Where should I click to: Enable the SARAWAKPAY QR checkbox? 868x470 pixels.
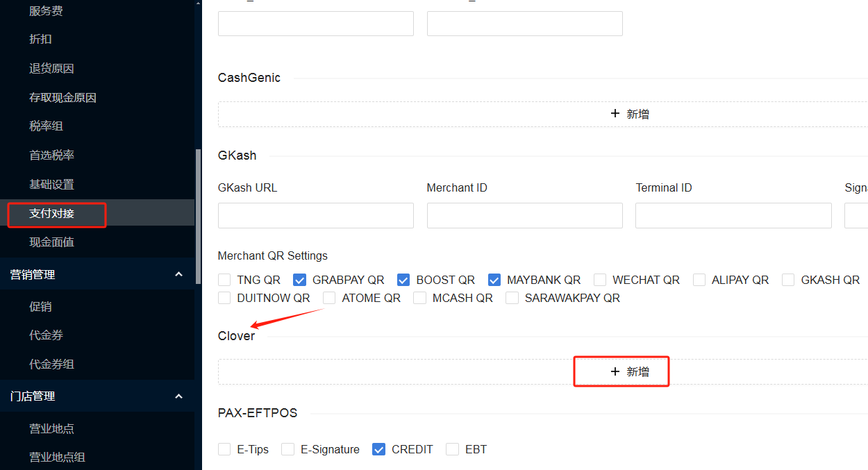pyautogui.click(x=512, y=298)
